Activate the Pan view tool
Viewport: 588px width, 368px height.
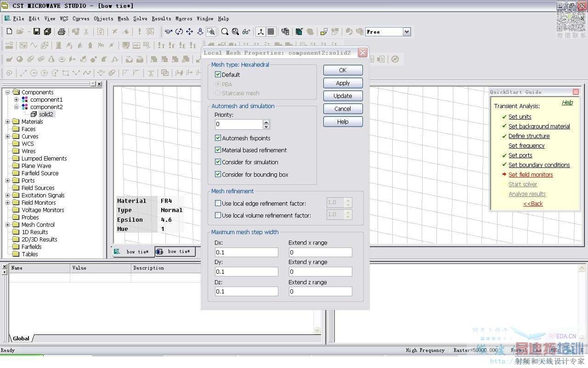tap(189, 32)
